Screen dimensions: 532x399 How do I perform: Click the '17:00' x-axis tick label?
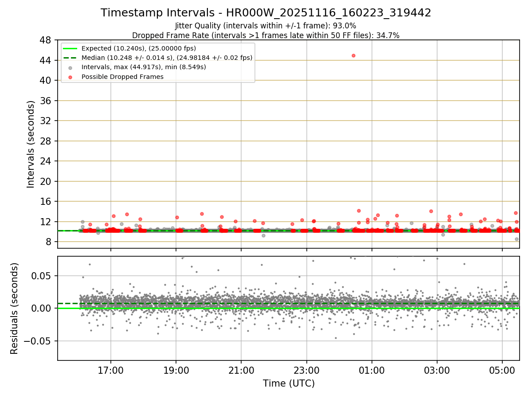pos(111,370)
